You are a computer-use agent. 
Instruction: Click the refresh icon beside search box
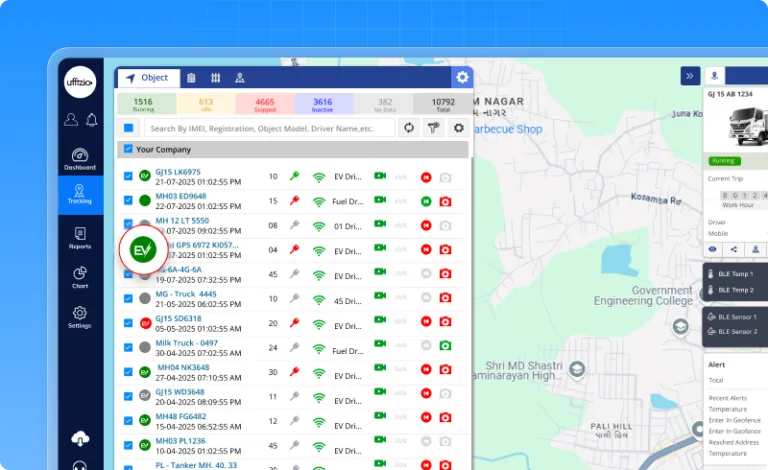tap(408, 127)
